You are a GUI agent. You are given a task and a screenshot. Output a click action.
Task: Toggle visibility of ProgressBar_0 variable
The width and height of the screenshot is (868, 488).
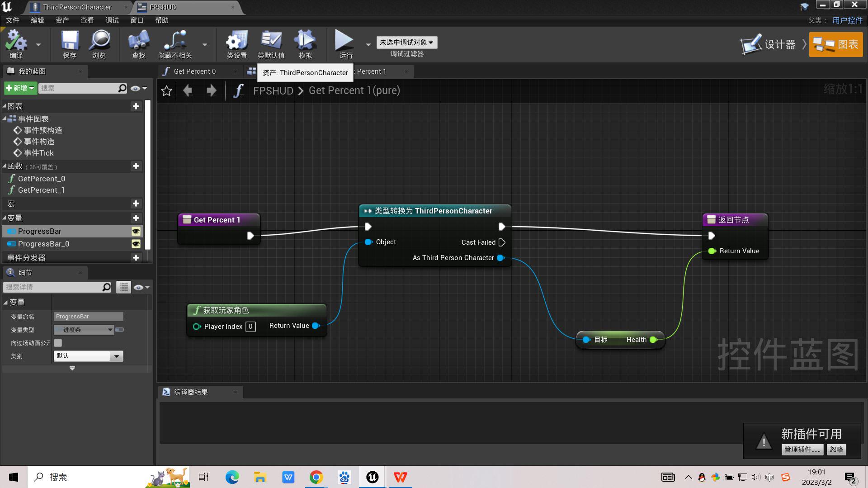pos(137,244)
